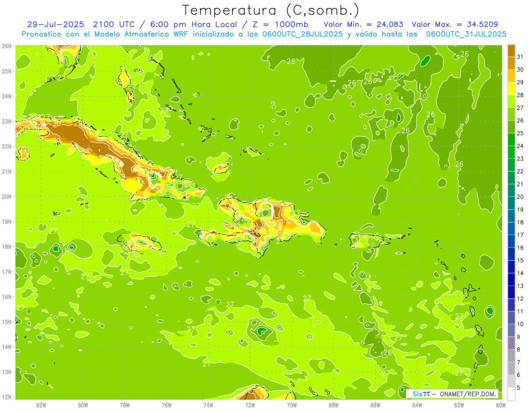The image size is (532, 411).
Task: Click the "64W" longitude label
Action: (417, 405)
